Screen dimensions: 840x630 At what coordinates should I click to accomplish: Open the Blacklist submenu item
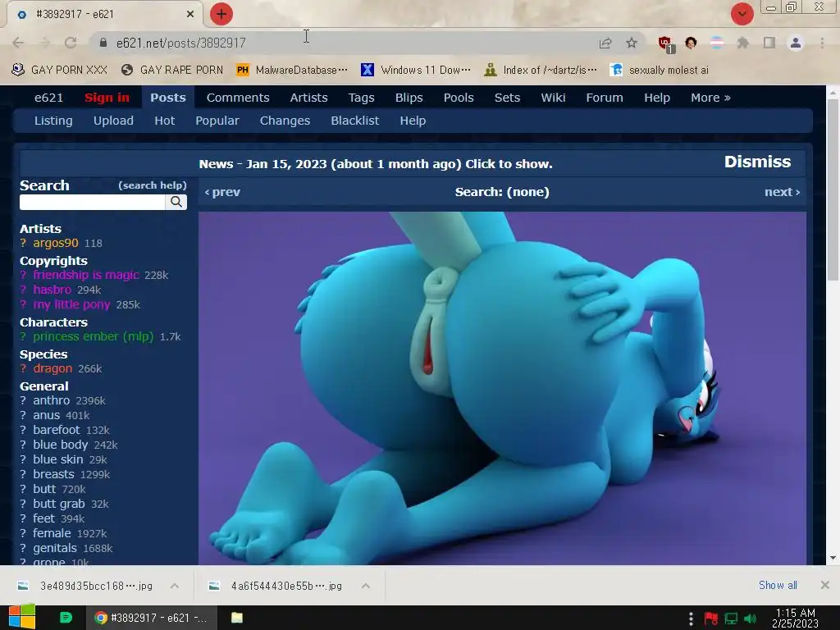[354, 121]
